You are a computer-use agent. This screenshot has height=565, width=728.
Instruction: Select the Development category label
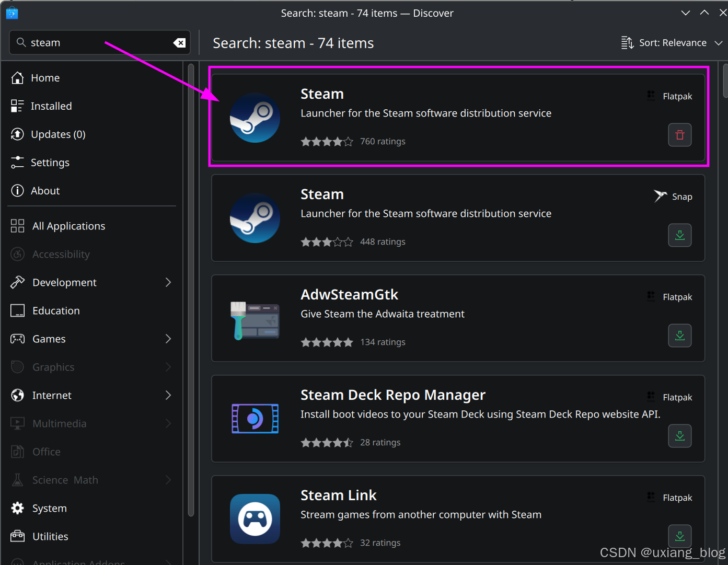tap(64, 282)
